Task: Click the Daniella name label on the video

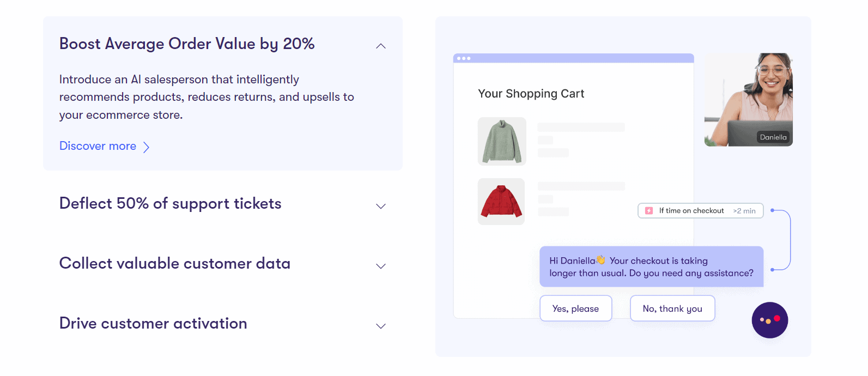Action: 774,138
